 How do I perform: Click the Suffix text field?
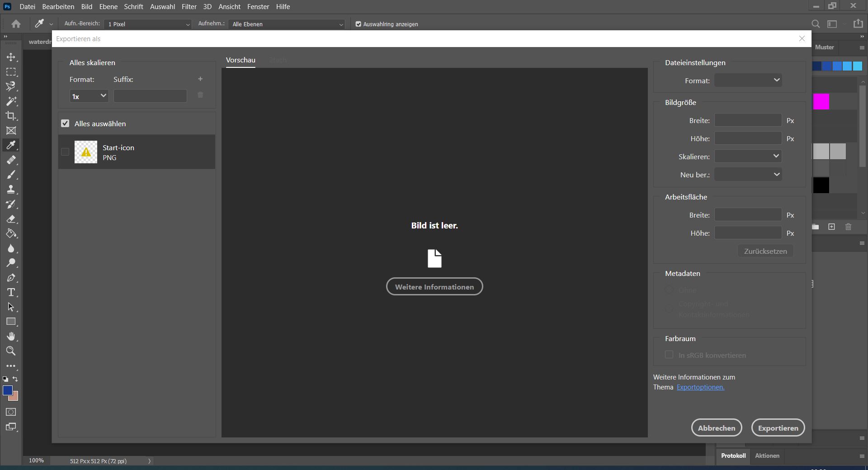[x=150, y=96]
